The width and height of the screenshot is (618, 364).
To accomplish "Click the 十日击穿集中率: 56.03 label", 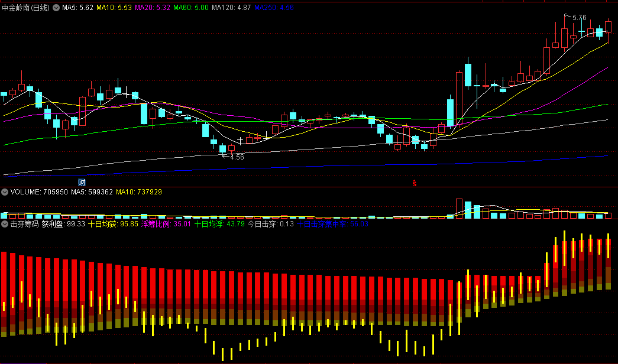I will click(x=332, y=224).
